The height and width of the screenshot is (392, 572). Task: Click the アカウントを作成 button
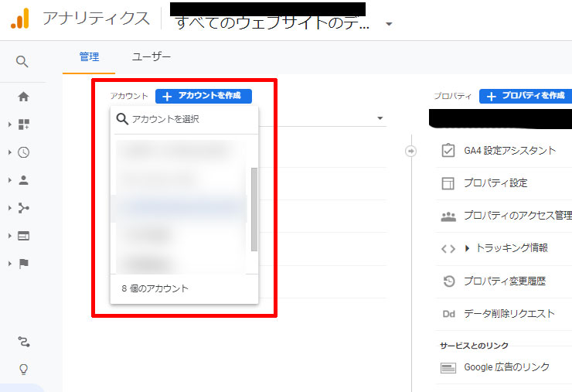click(203, 96)
